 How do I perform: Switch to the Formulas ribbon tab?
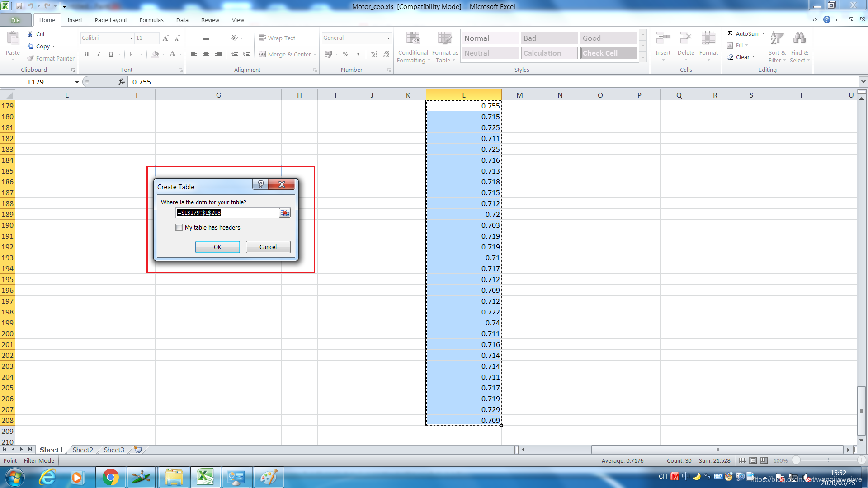151,20
